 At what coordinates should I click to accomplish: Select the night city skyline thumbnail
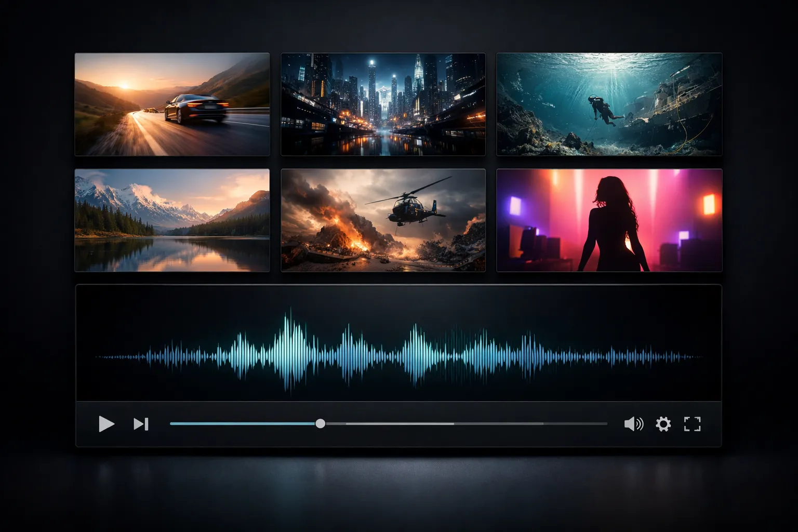pyautogui.click(x=383, y=104)
